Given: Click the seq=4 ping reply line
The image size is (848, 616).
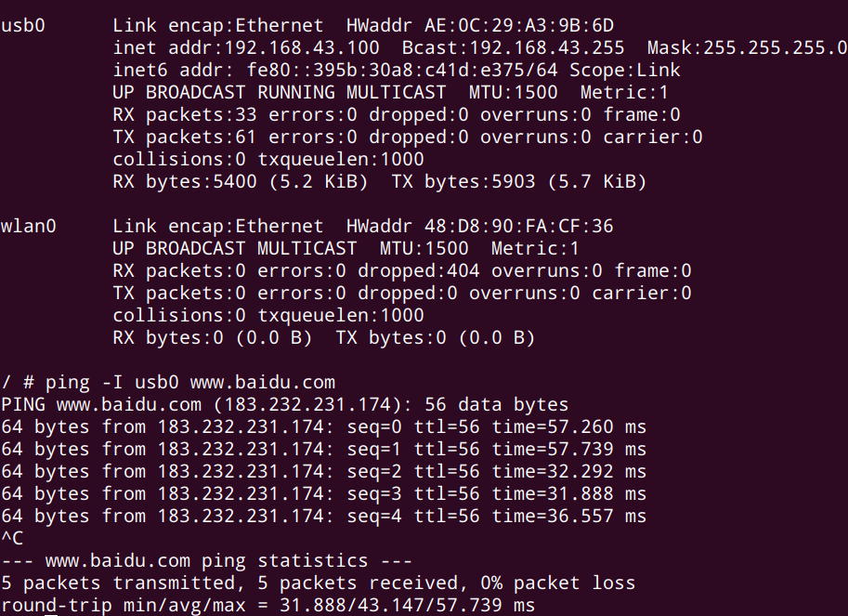Looking at the screenshot, I should coord(324,516).
